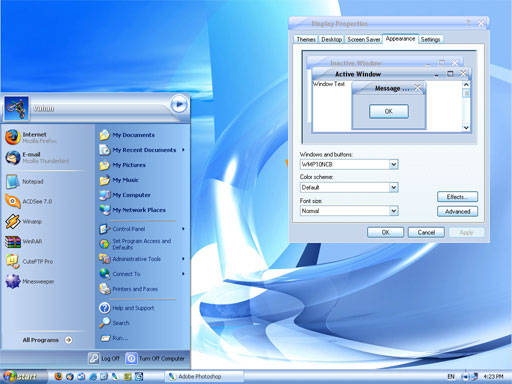Open WinRAR from the Start menu
512x384 pixels.
point(24,241)
